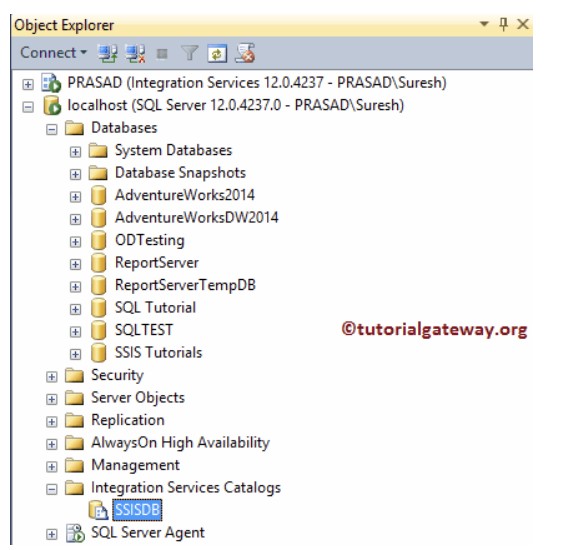Click the SQL Tutorial database cylinder icon

click(x=98, y=308)
